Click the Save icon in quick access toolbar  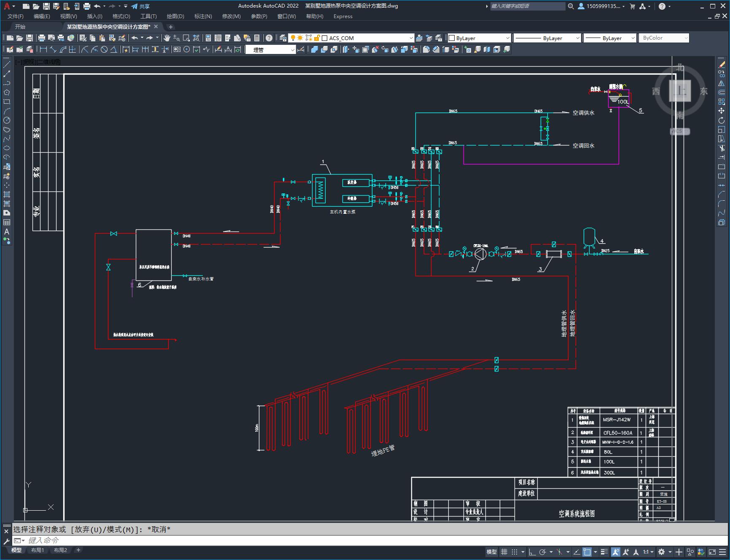click(46, 6)
